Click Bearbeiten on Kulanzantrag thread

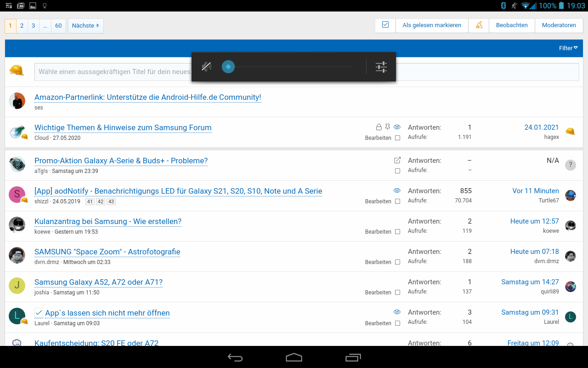(x=378, y=232)
